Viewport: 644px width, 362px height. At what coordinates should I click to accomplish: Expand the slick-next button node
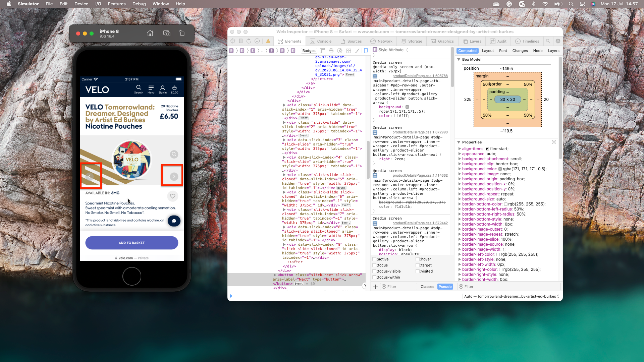click(275, 275)
